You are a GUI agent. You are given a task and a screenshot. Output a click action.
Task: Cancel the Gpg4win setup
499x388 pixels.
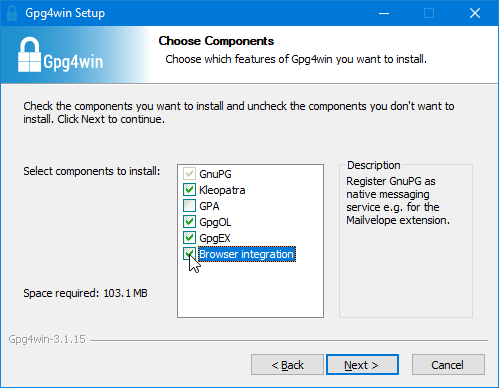pyautogui.click(x=448, y=365)
